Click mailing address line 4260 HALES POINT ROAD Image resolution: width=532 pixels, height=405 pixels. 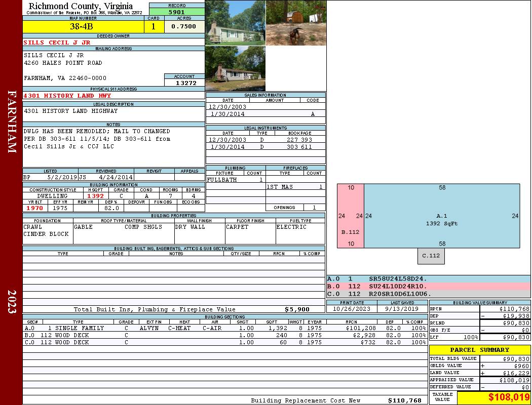(63, 63)
